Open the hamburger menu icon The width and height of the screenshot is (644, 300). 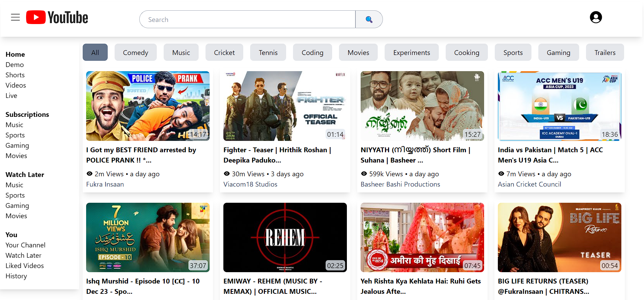coord(15,17)
